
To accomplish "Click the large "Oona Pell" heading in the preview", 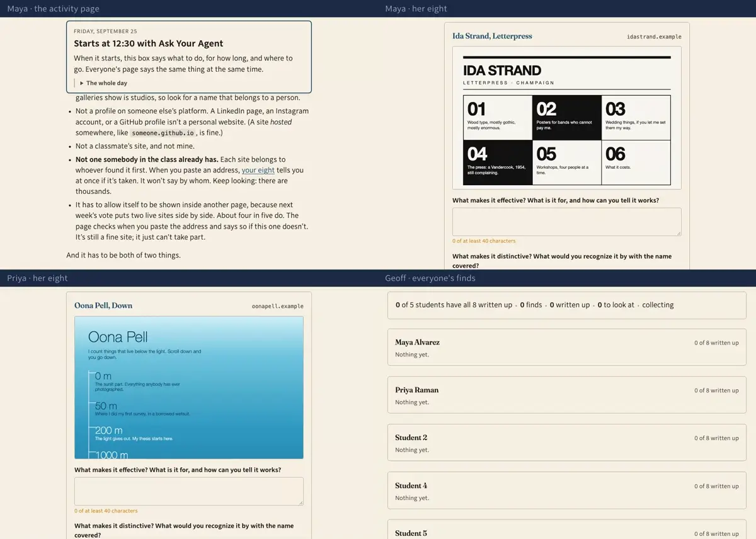I will tap(118, 336).
